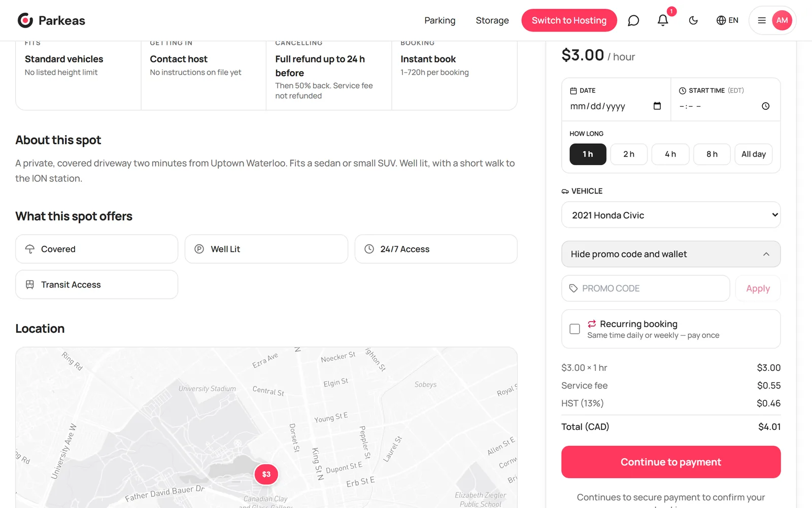Click the promo code tag icon
The height and width of the screenshot is (508, 812).
click(573, 289)
